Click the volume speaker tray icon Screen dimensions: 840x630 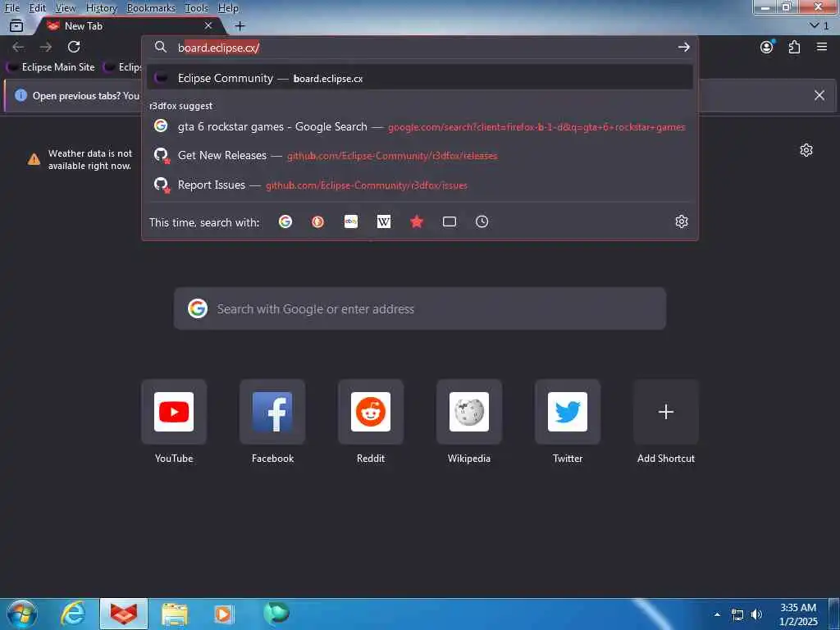pos(756,614)
